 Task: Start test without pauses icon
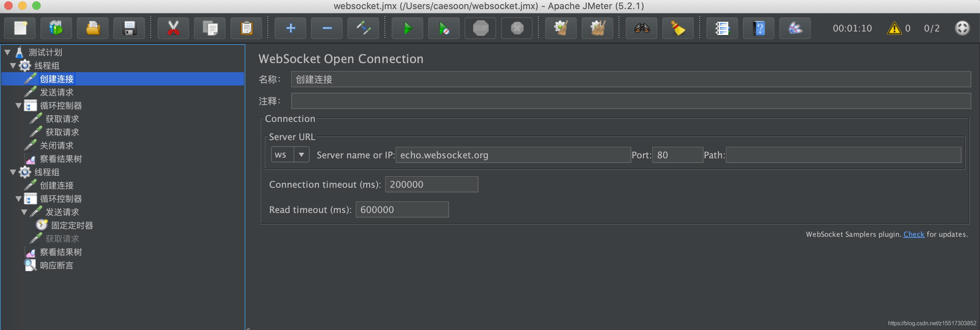click(444, 28)
